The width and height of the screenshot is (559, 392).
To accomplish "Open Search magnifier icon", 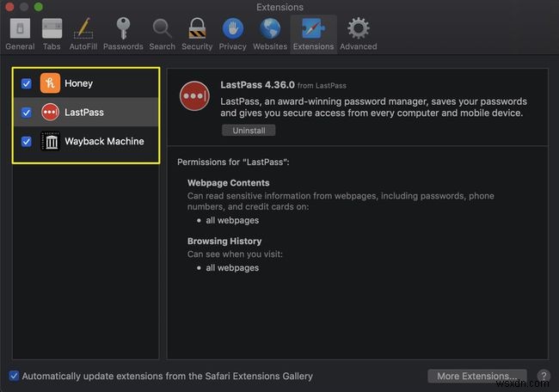I will [x=163, y=28].
